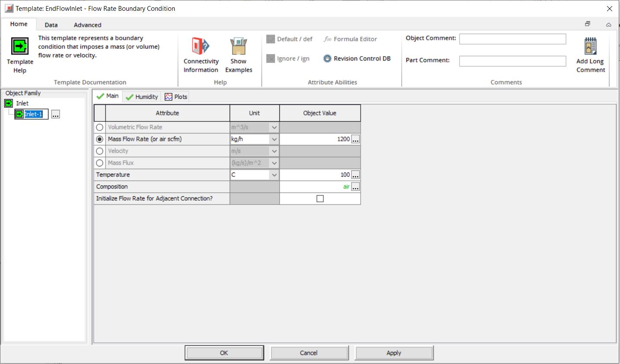Switch to the Advanced ribbon tab
Viewport: 620px width, 364px height.
tap(87, 25)
